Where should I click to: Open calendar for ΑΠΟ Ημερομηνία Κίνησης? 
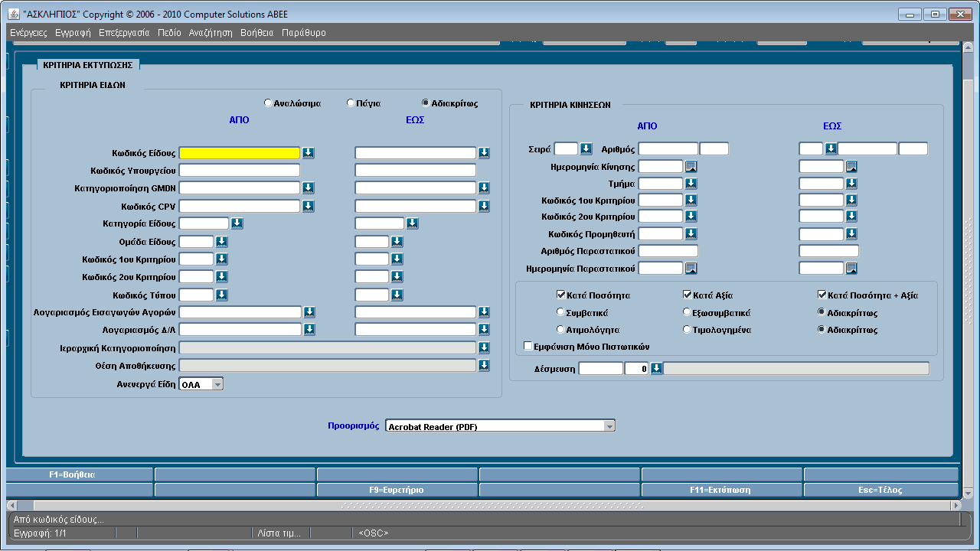click(691, 166)
